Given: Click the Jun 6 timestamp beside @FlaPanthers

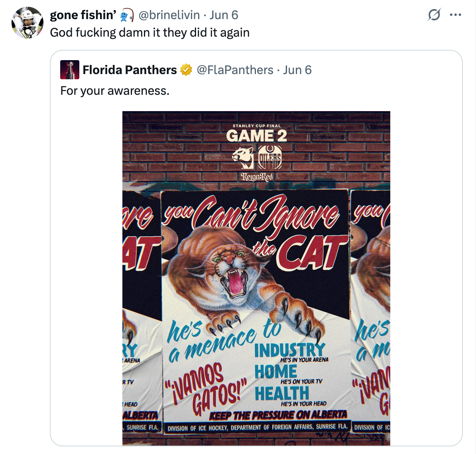Looking at the screenshot, I should tap(297, 70).
